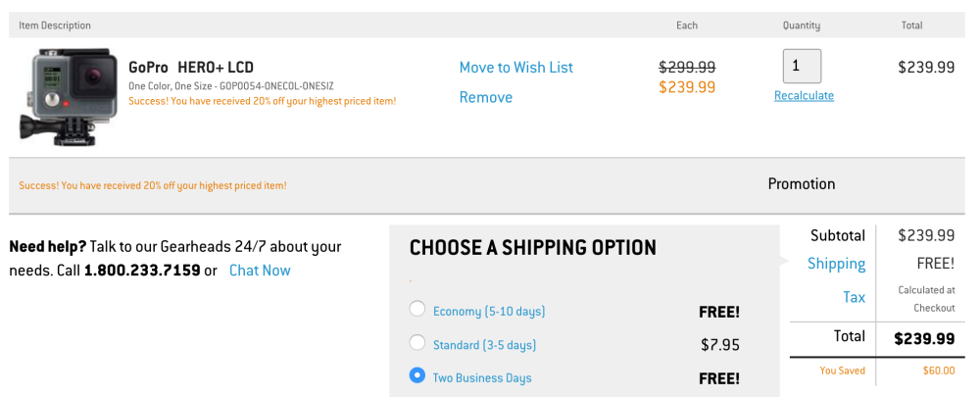Move the item to Wish List
The height and width of the screenshot is (397, 980).
[515, 68]
